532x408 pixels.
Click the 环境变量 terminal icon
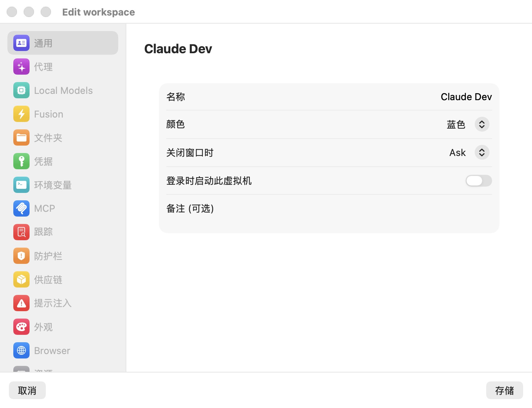coord(21,185)
